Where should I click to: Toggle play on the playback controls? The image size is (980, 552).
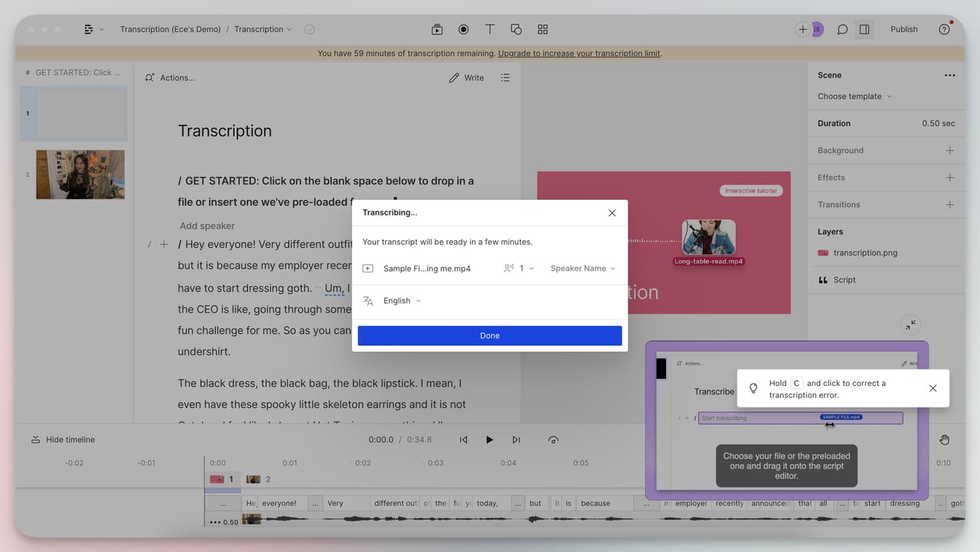(489, 439)
